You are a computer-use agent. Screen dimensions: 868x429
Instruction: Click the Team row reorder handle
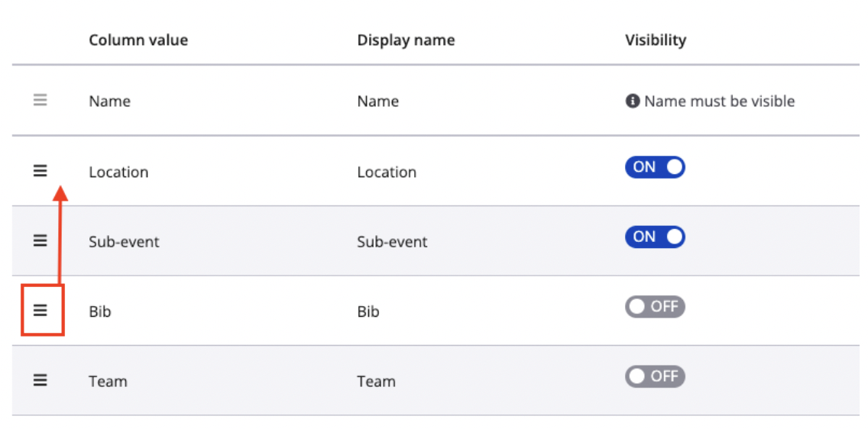point(40,379)
